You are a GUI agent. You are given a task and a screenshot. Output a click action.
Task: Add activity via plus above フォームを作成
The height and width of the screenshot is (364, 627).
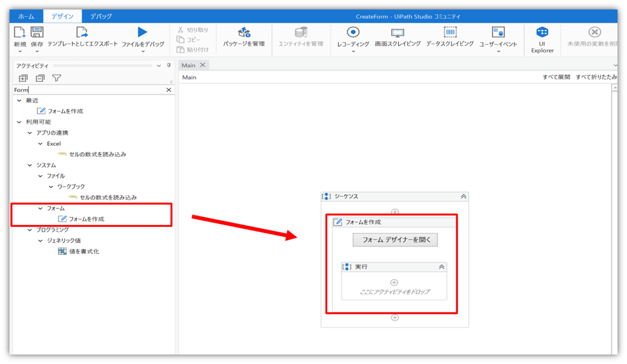[395, 212]
